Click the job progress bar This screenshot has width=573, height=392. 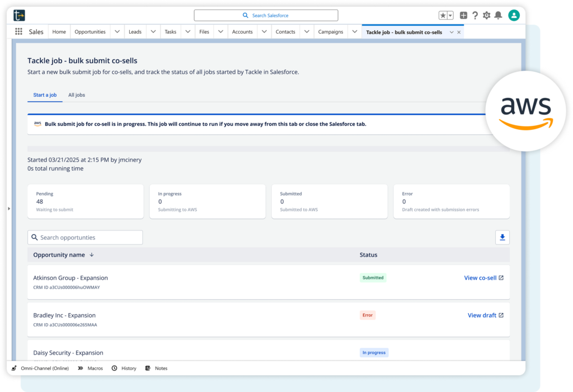pyautogui.click(x=269, y=149)
